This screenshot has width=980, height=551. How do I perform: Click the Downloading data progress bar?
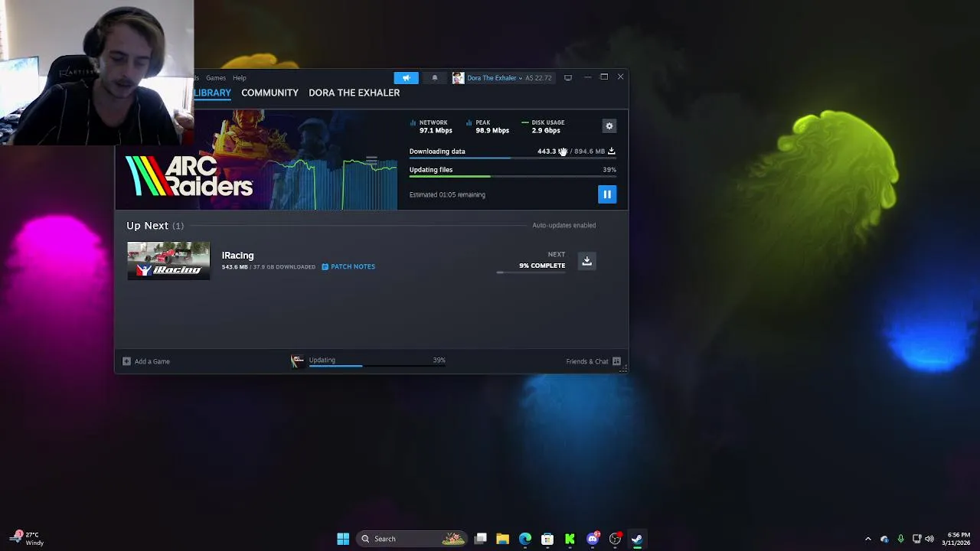click(x=512, y=158)
